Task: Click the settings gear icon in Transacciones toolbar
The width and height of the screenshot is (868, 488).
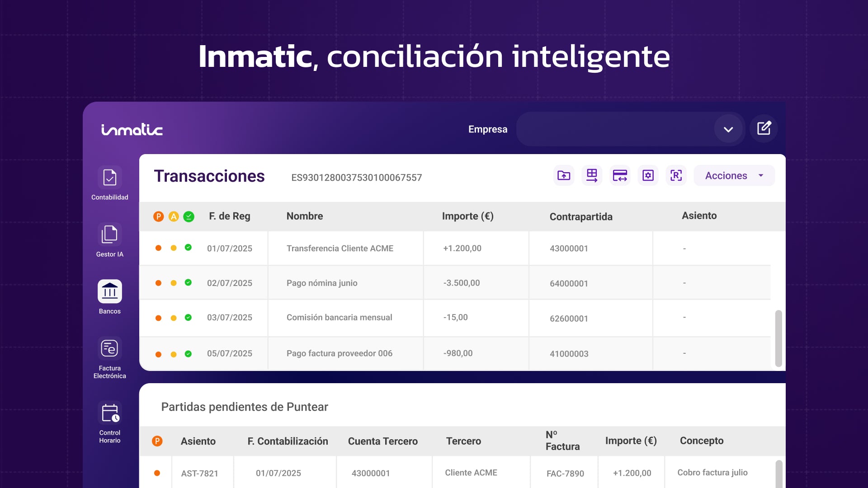Action: click(648, 175)
